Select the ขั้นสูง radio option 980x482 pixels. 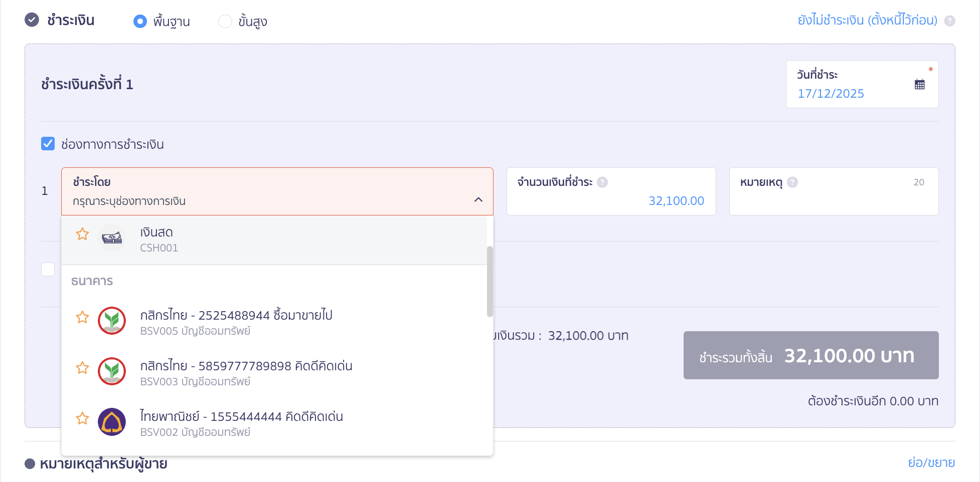(x=225, y=22)
